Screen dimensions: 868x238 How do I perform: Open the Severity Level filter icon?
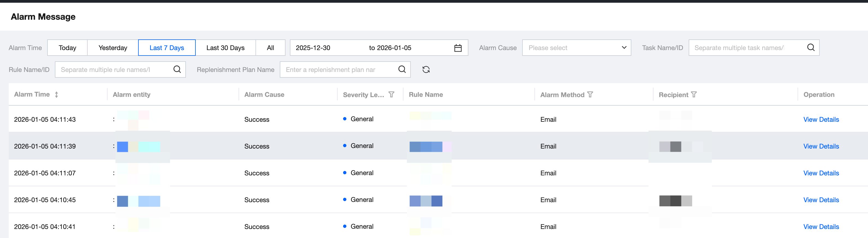[x=391, y=95]
